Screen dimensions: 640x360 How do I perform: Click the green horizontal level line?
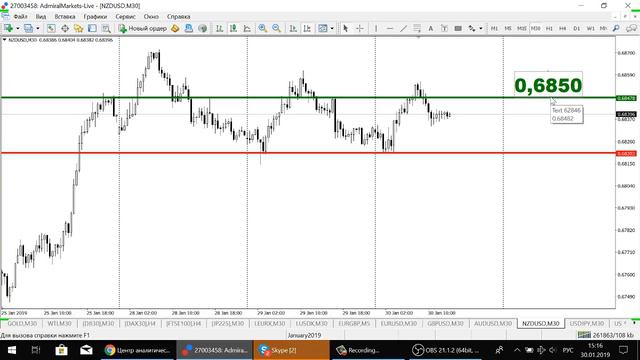[308, 98]
